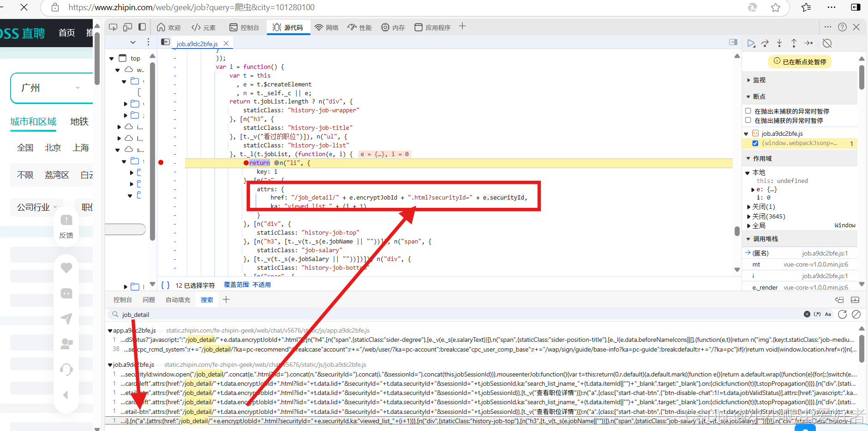Switch to 地铁 filter tab

click(x=79, y=121)
